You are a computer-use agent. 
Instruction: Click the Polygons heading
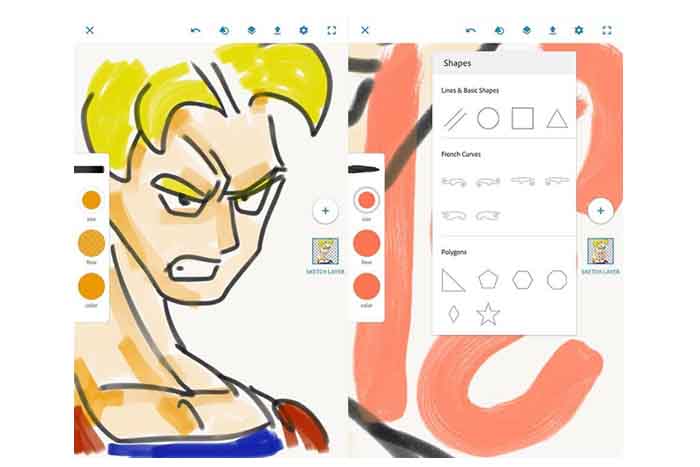454,252
